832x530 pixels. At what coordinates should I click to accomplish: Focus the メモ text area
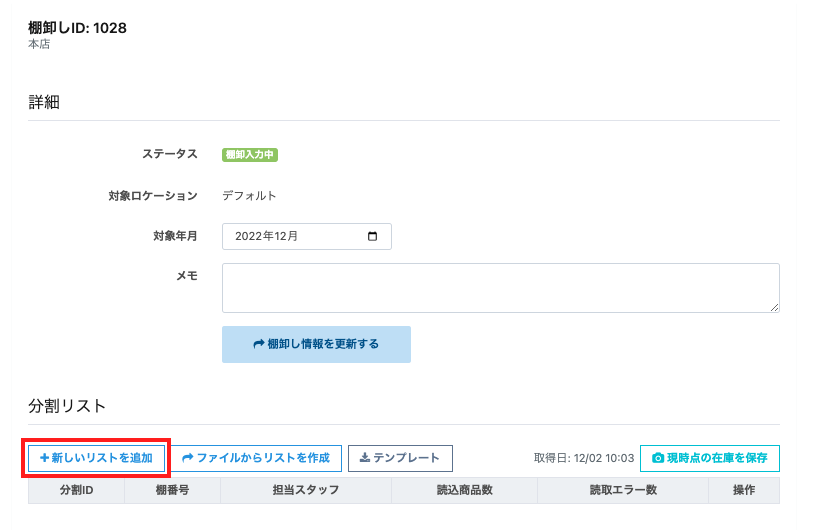pyautogui.click(x=501, y=288)
